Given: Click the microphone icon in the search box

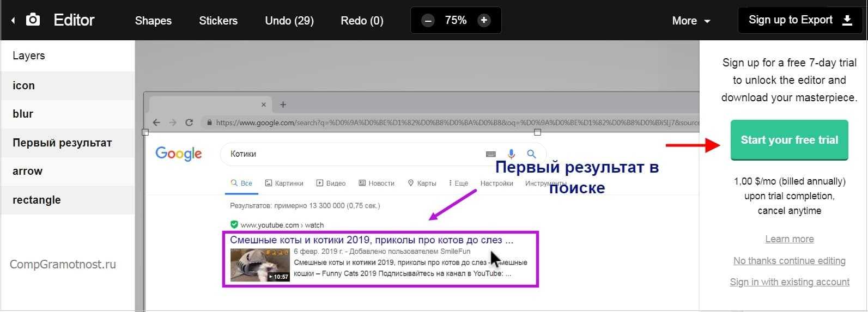Looking at the screenshot, I should (511, 154).
